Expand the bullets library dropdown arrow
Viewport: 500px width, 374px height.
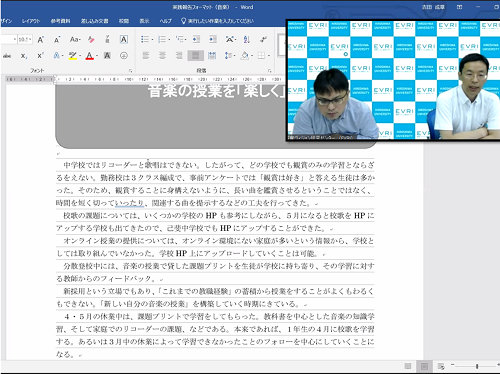click(x=152, y=40)
